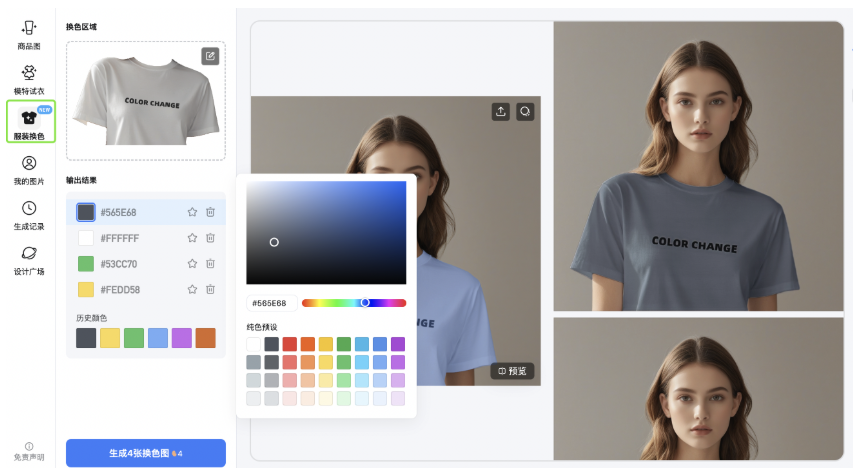853x469 pixels.
Task: Click the 预览 preview button
Action: click(x=512, y=371)
